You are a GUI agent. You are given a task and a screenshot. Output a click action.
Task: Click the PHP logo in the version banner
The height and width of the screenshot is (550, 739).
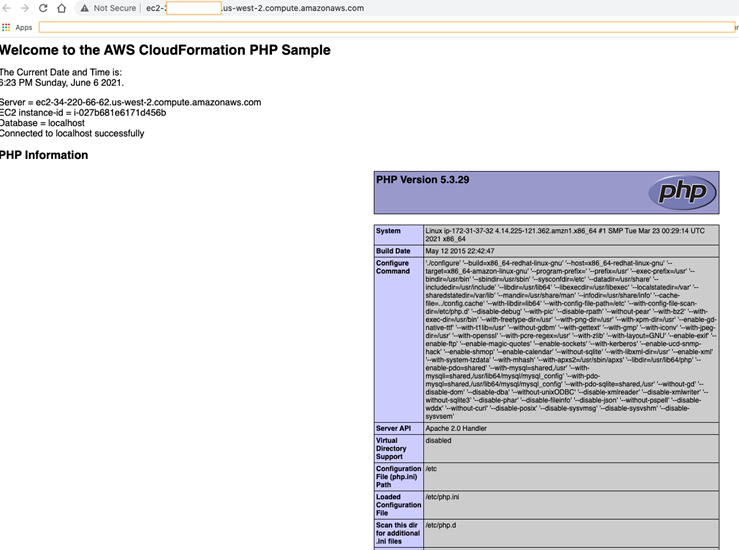click(x=682, y=192)
